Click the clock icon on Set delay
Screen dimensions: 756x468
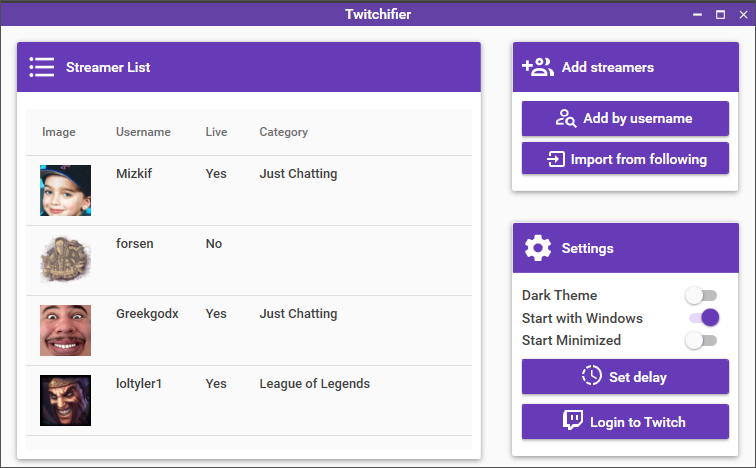click(592, 375)
